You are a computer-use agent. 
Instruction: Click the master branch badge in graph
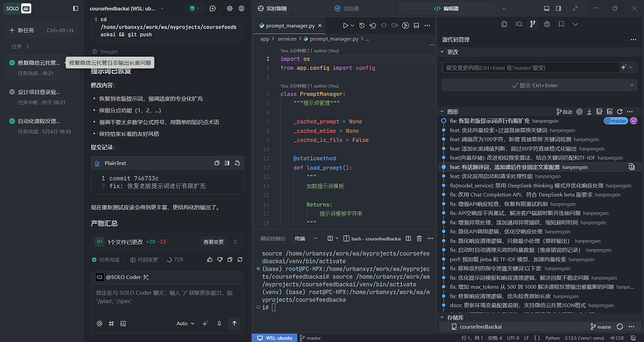point(616,121)
